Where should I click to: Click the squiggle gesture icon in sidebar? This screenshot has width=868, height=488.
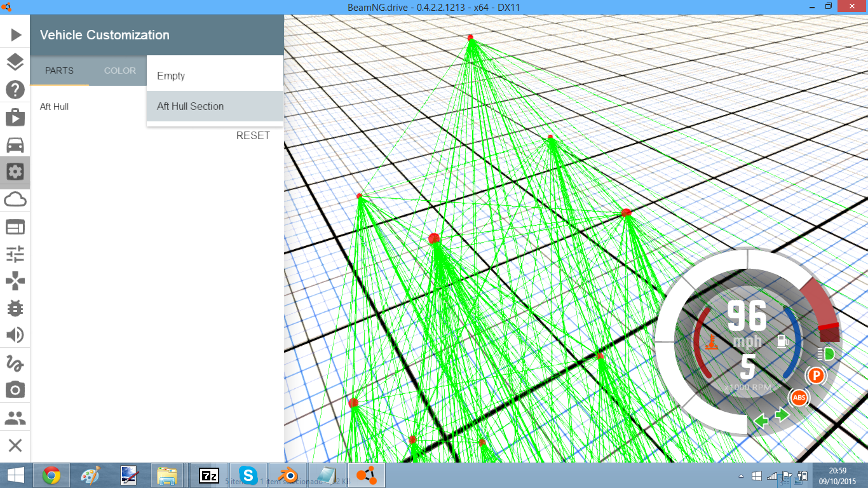click(x=15, y=363)
